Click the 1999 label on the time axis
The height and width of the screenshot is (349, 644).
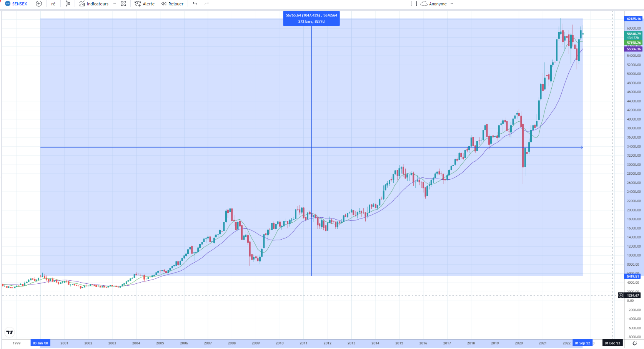pos(17,343)
